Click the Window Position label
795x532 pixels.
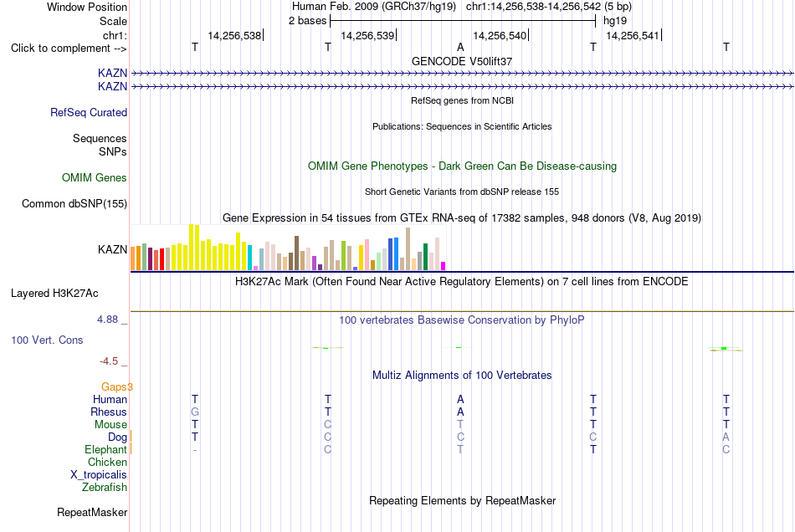[x=87, y=7]
